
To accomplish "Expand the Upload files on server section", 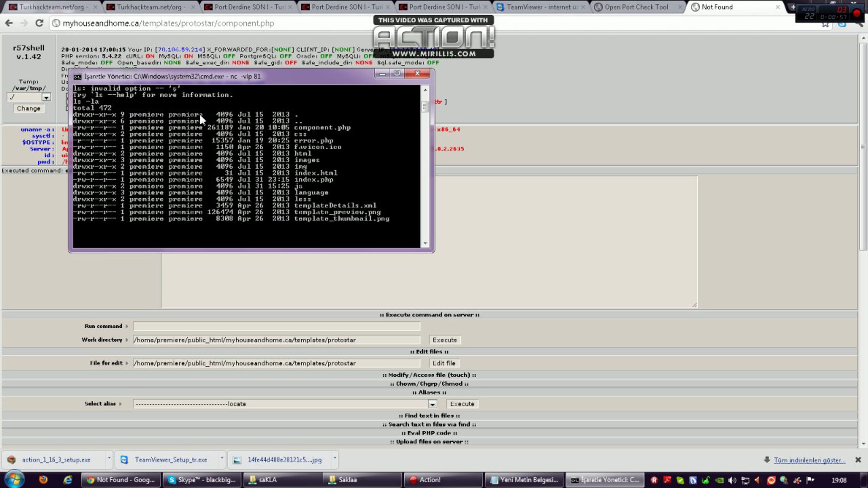I will [x=429, y=442].
